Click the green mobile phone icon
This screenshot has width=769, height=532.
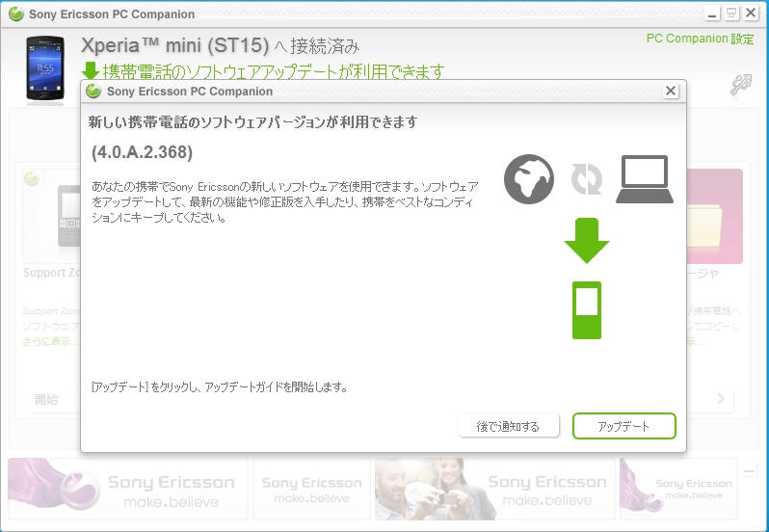pyautogui.click(x=586, y=309)
